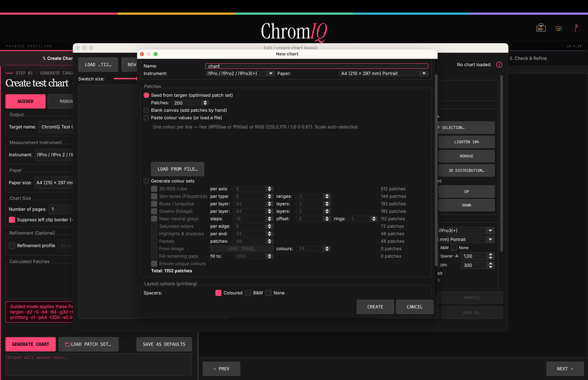Tick the Ensure unique colours checkbox
This screenshot has width=588, height=380.
coord(154,264)
